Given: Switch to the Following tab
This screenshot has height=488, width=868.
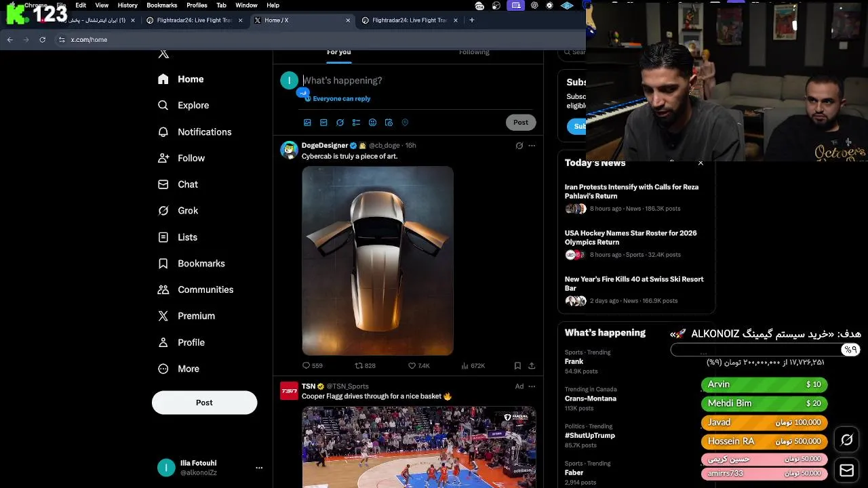Looking at the screenshot, I should click(x=474, y=52).
